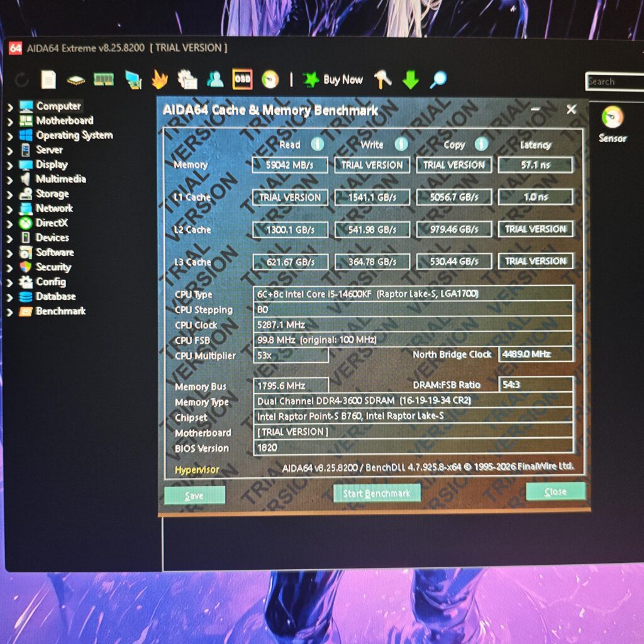
Task: Expand the Motherboard tree item
Action: pyautogui.click(x=11, y=120)
